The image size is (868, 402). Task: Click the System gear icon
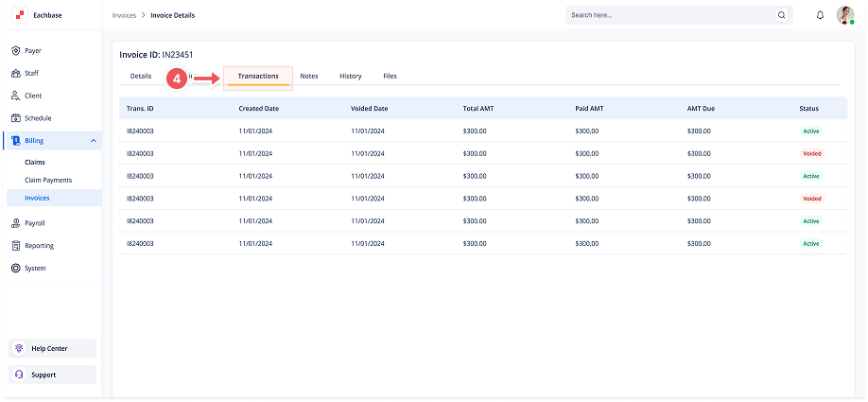pyautogui.click(x=16, y=269)
